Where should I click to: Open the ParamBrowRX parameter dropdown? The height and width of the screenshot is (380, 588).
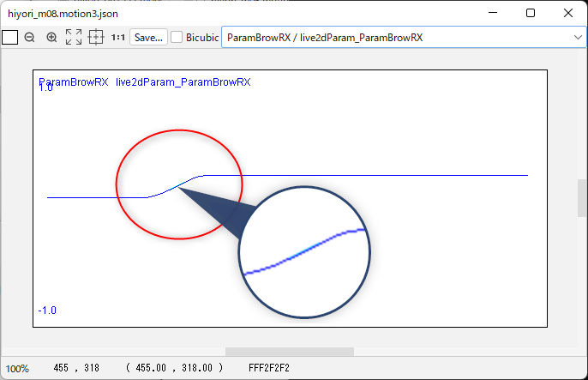click(394, 38)
